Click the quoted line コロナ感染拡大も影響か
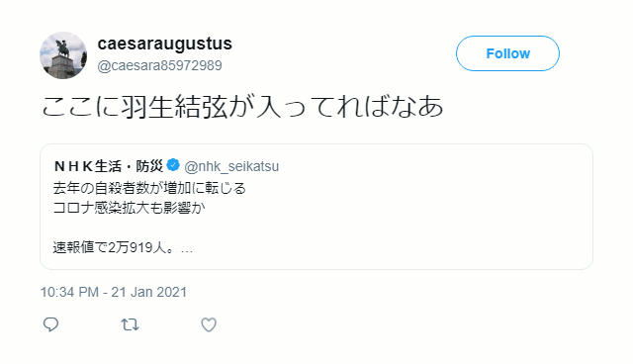Screen dimensions: 633x364 [x=130, y=208]
